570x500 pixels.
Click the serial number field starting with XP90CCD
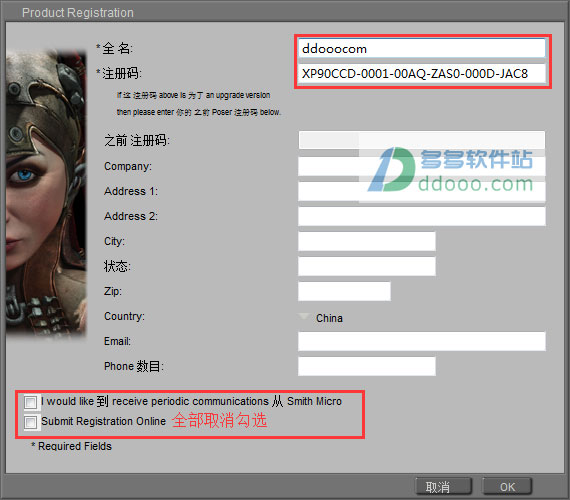(x=422, y=74)
